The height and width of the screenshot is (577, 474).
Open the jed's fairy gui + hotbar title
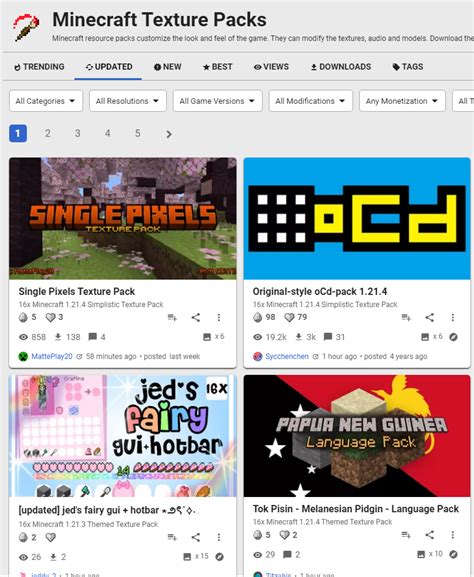coord(108,510)
